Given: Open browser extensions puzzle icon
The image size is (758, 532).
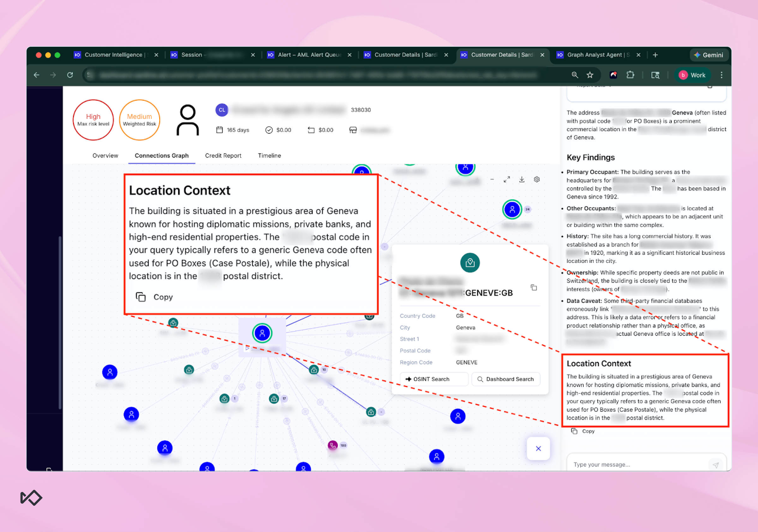Looking at the screenshot, I should [x=630, y=75].
